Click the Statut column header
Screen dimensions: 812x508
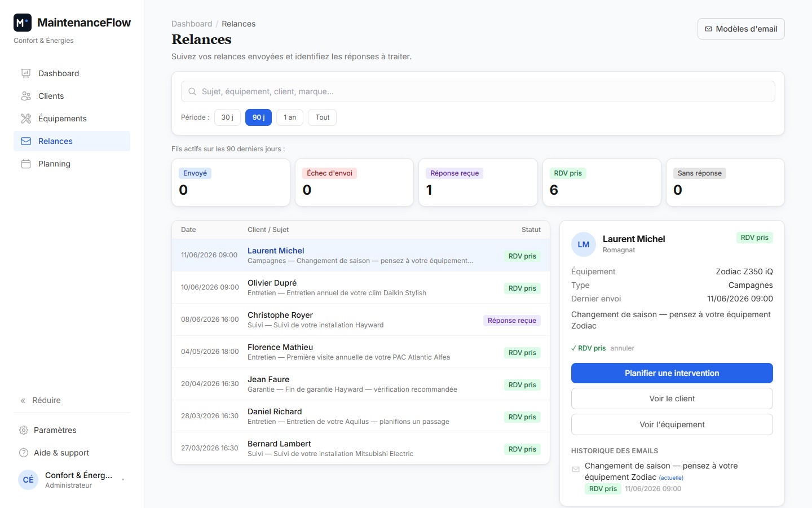(x=531, y=230)
